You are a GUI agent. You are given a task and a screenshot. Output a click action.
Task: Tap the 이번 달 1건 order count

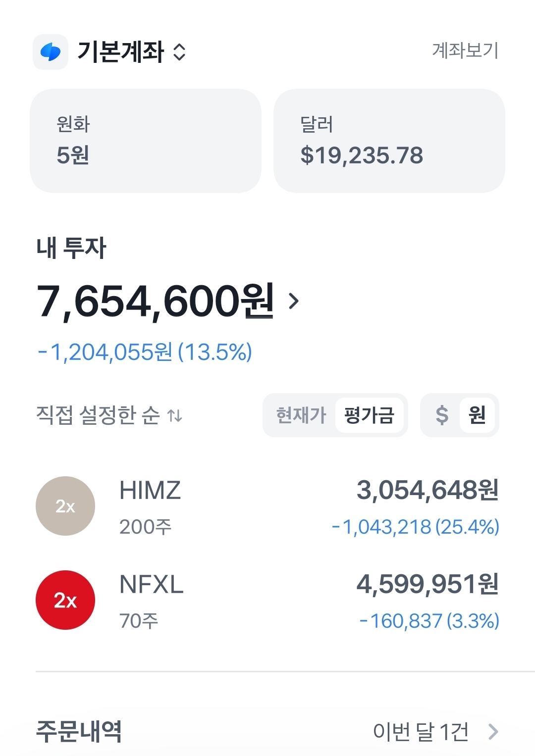pos(421,731)
